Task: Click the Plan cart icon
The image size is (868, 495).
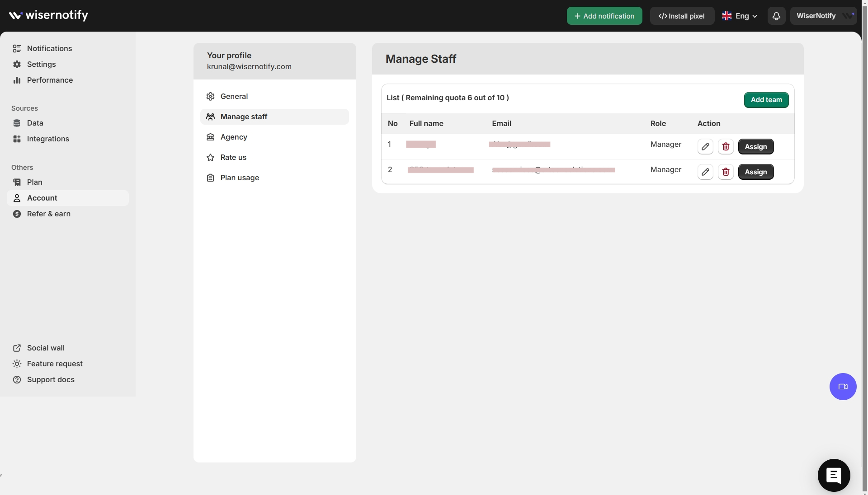Action: (x=17, y=182)
